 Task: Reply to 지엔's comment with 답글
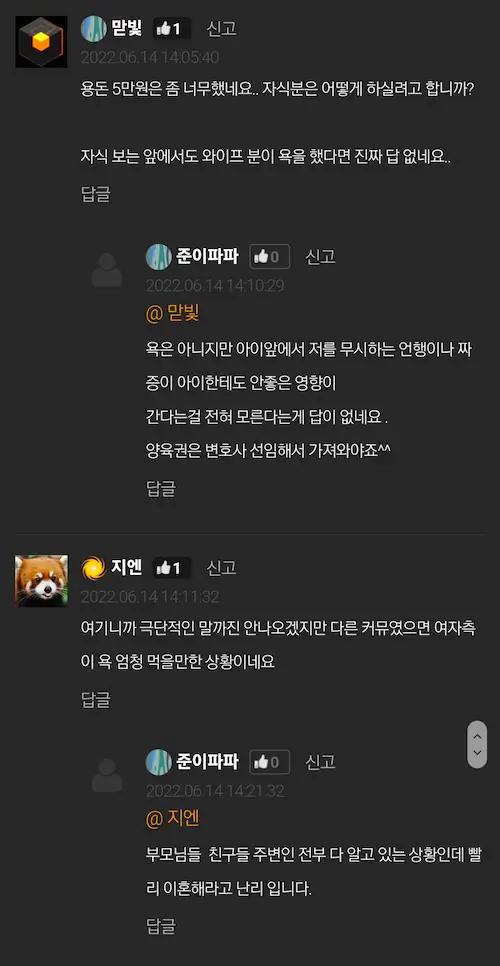(96, 699)
